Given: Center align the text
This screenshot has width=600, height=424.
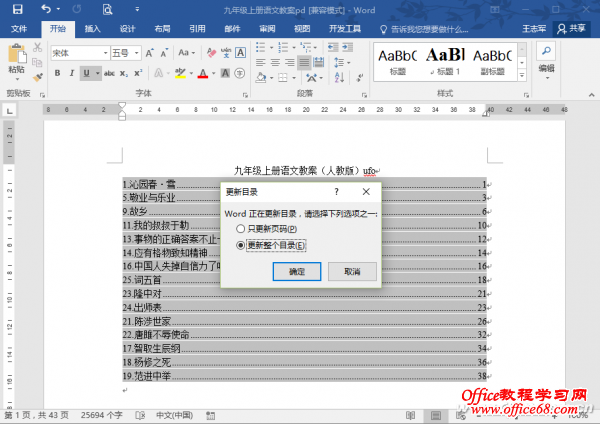Looking at the screenshot, I should (x=275, y=62).
